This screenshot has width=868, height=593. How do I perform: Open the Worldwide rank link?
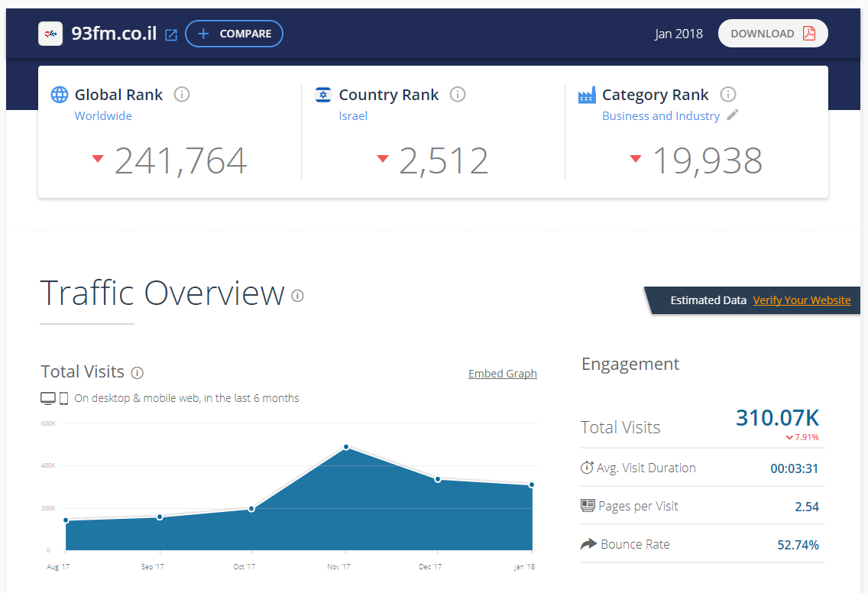103,116
